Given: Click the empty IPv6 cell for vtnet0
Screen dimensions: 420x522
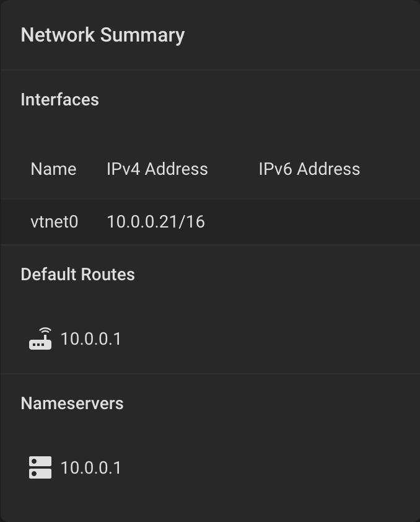Looking at the screenshot, I should (308, 221).
